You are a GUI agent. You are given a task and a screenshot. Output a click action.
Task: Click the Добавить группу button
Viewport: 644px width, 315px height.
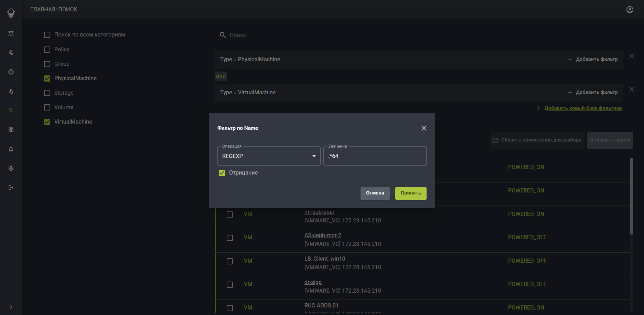[x=610, y=140]
